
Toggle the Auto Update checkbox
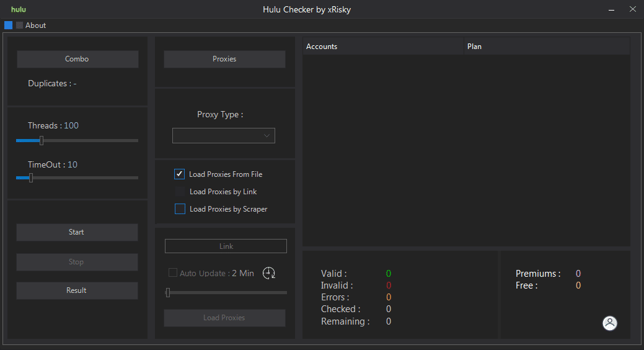(173, 272)
